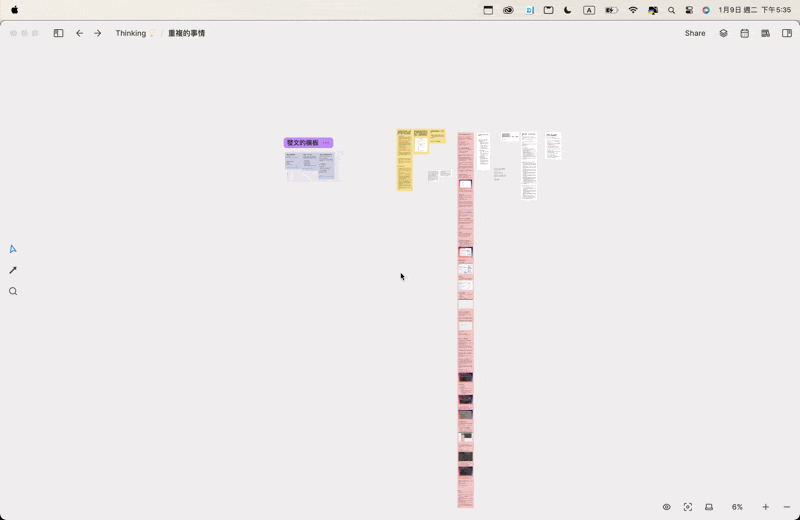Choose the connector line tool
800x520 pixels.
click(x=13, y=270)
